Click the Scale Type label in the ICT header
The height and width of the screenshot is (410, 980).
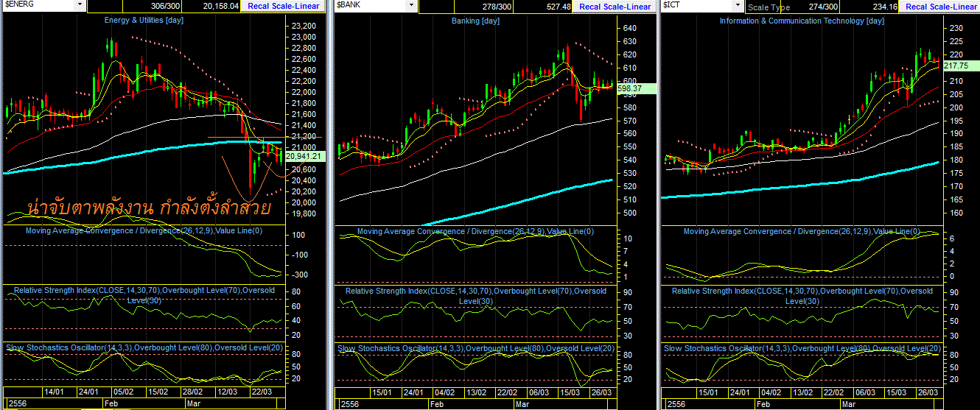(769, 7)
